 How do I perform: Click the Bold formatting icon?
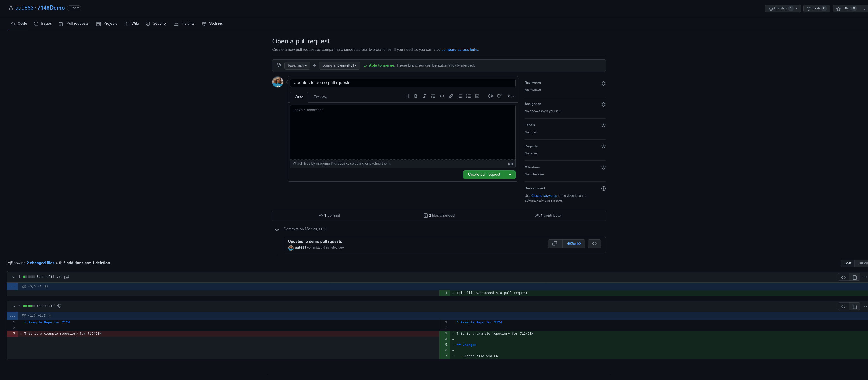point(415,97)
